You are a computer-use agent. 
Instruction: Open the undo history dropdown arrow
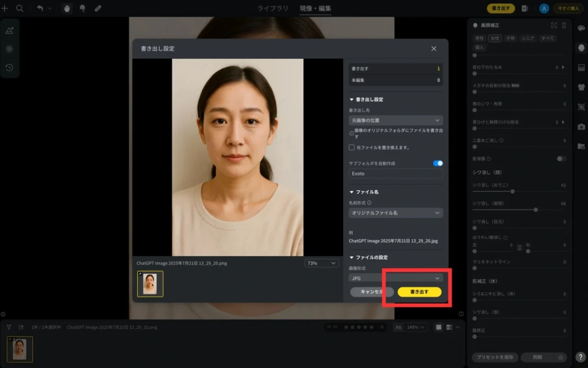(x=49, y=9)
